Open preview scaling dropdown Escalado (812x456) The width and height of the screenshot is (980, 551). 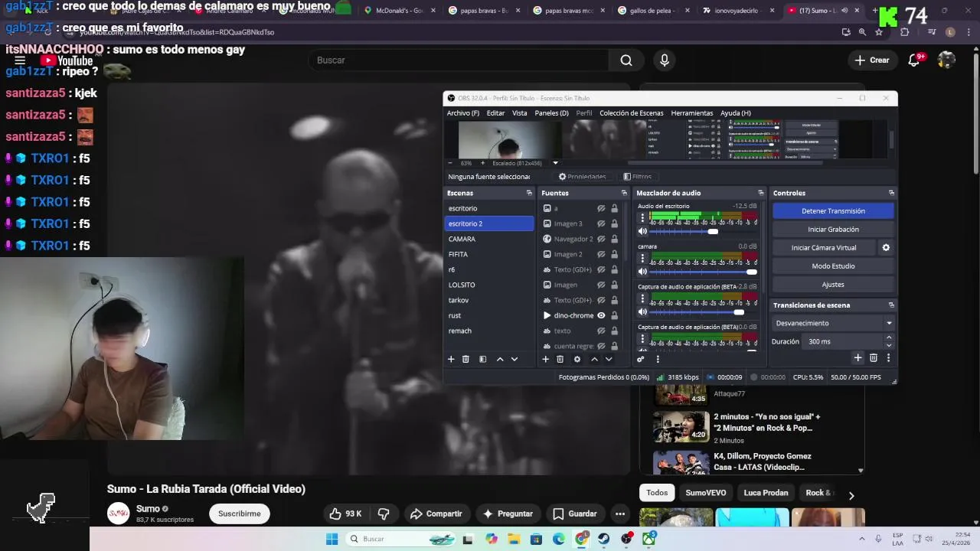coord(525,163)
